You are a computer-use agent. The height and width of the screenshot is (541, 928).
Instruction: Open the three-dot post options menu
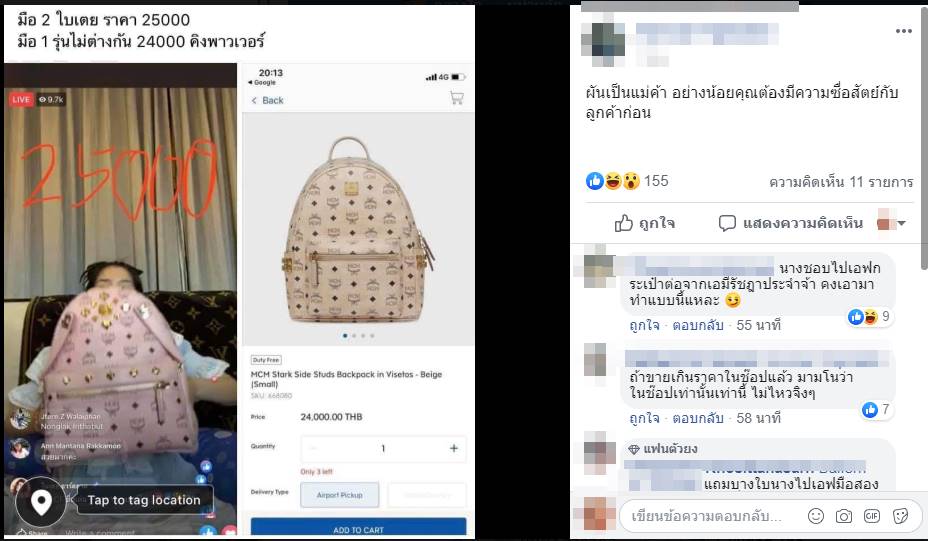coord(903,31)
